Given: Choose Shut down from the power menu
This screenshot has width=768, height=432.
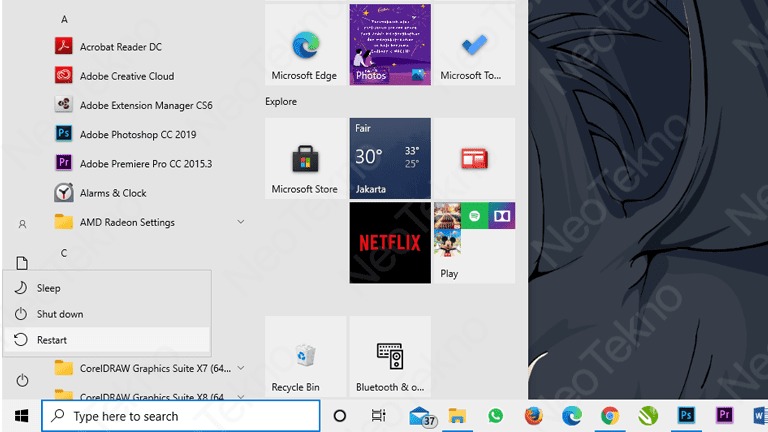Looking at the screenshot, I should (x=107, y=314).
